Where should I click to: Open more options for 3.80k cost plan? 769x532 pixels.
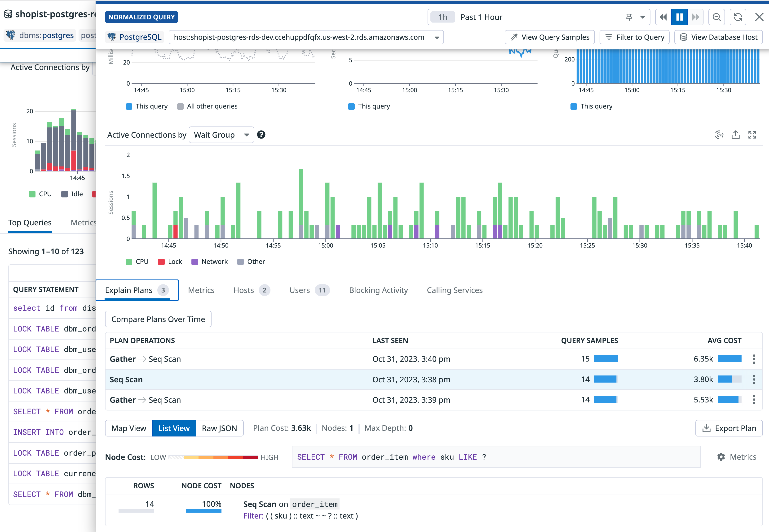[754, 379]
